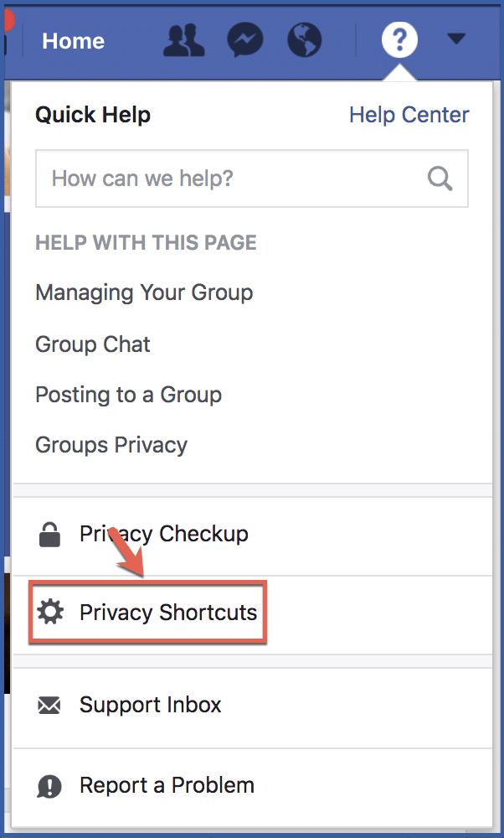
Task: Open the Support Inbox envelope icon
Action: [50, 705]
